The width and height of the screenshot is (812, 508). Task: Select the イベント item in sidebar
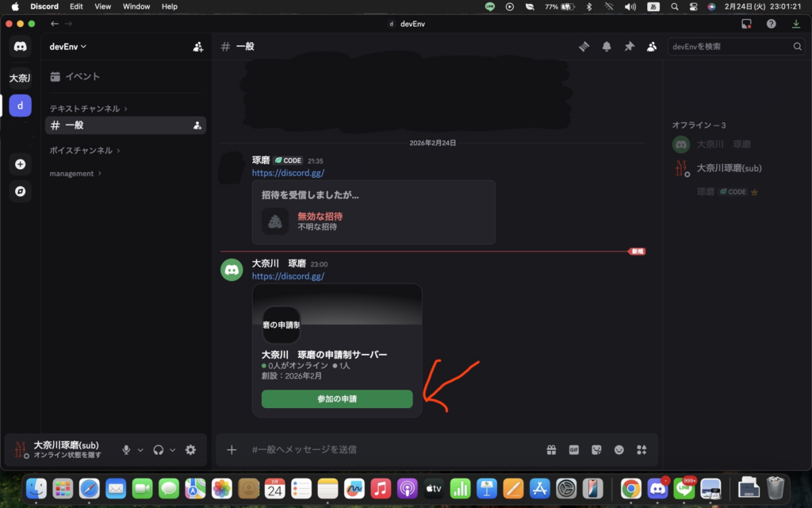point(82,77)
